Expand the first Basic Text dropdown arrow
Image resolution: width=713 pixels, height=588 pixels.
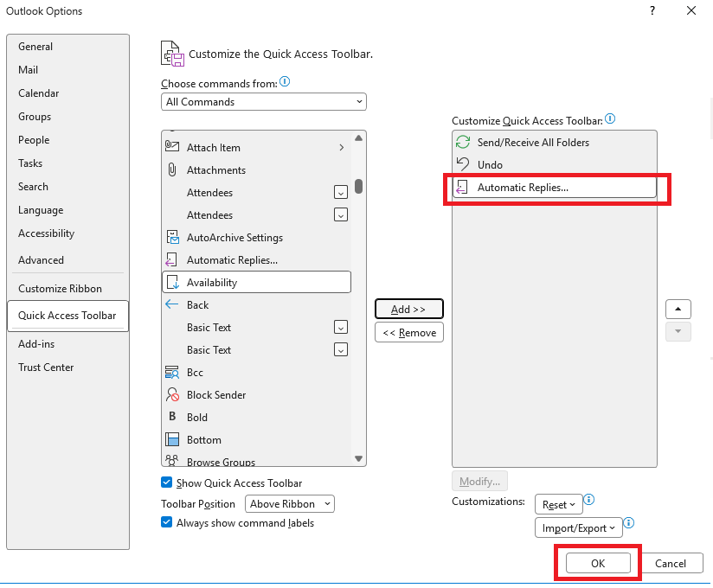(x=341, y=327)
